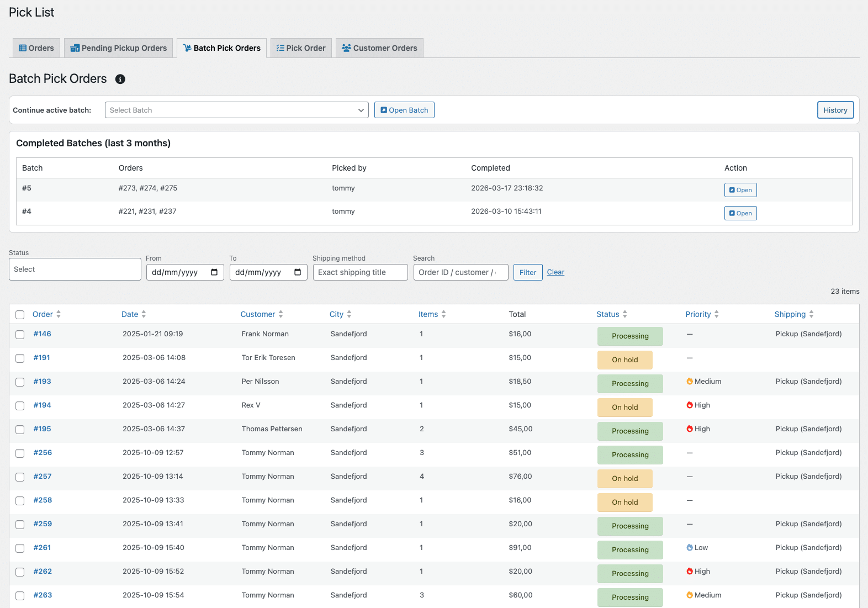Expand the Select Batch dropdown
Screen dimensions: 868x608
point(236,110)
